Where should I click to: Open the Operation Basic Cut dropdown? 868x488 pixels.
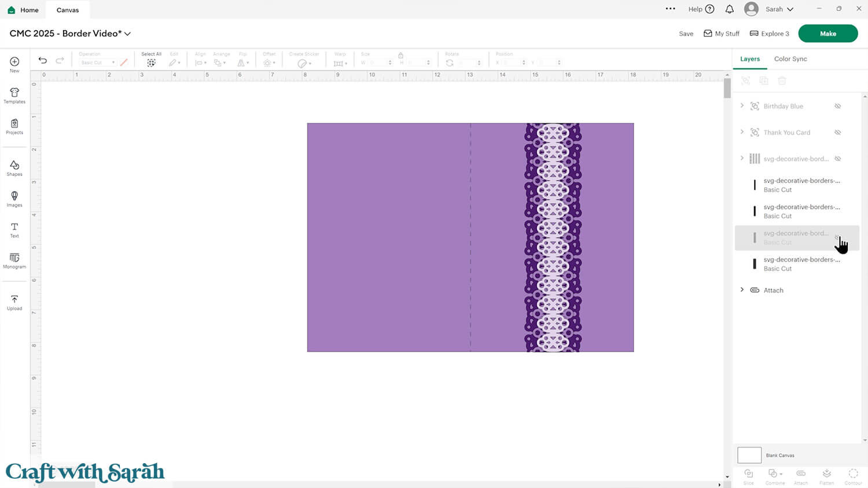(97, 63)
